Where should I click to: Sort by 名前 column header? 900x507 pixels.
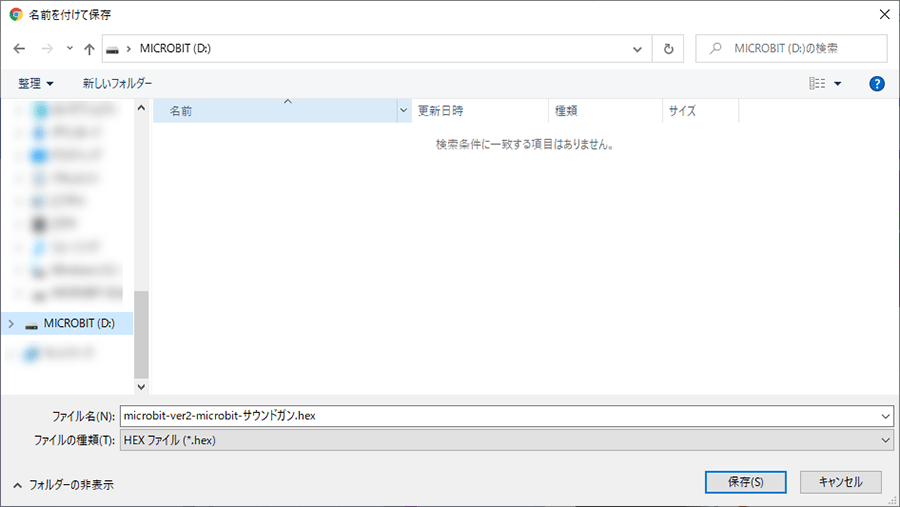point(275,111)
